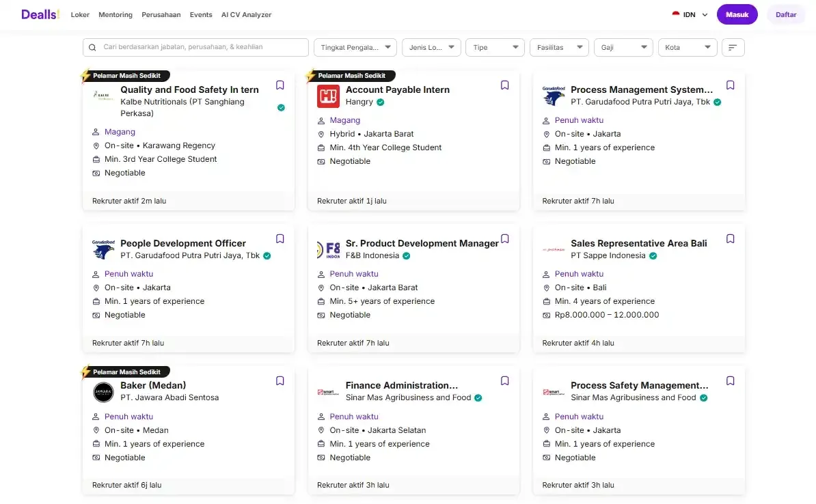Open the Perusahaan menu

click(x=161, y=14)
